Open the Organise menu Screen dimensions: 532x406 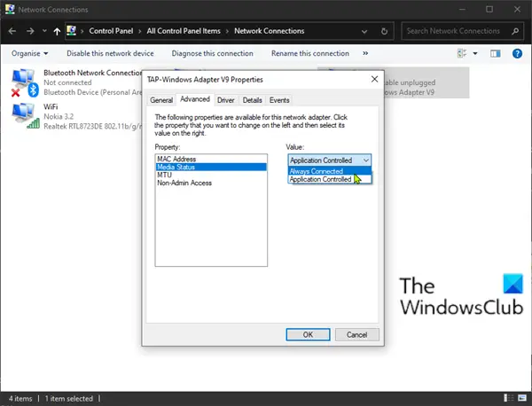[x=29, y=53]
